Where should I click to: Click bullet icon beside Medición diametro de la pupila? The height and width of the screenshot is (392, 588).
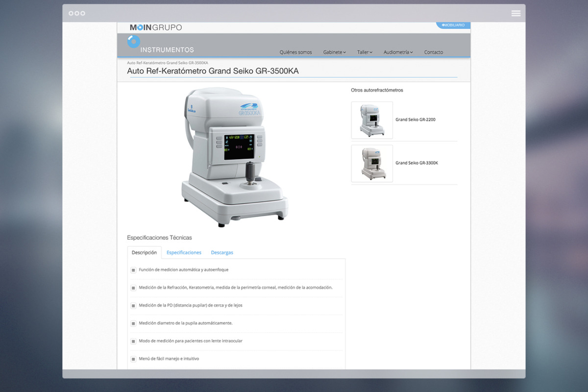click(x=133, y=323)
